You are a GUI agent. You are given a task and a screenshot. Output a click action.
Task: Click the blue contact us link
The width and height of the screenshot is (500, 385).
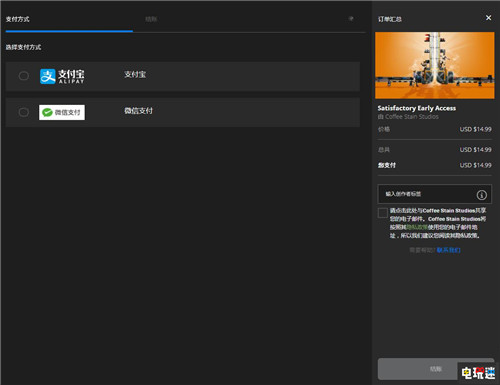tap(448, 250)
